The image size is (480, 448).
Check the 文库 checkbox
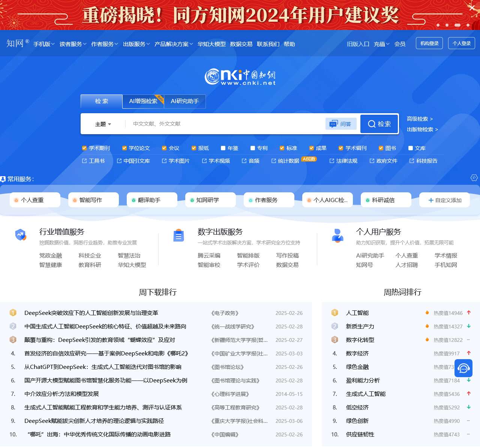click(411, 148)
